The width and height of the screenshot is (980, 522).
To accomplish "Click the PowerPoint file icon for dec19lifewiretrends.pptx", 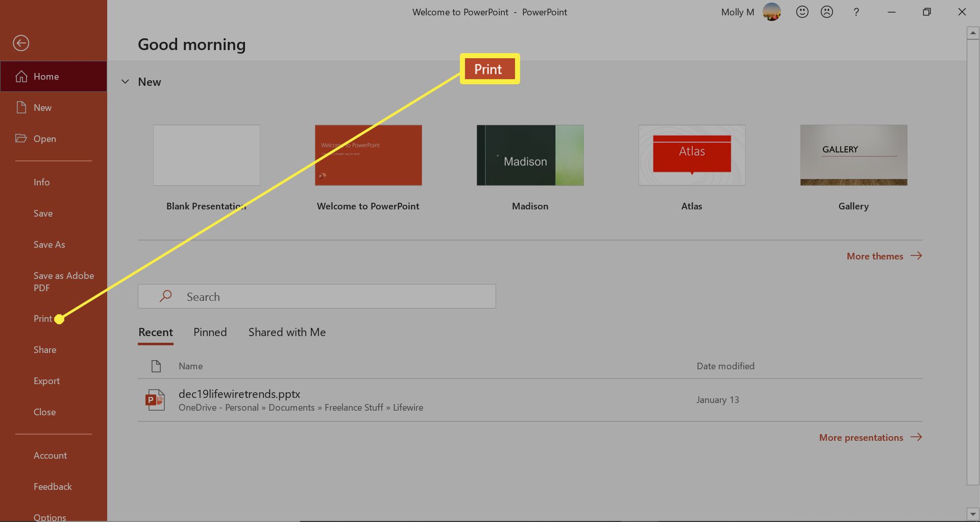I will [155, 400].
